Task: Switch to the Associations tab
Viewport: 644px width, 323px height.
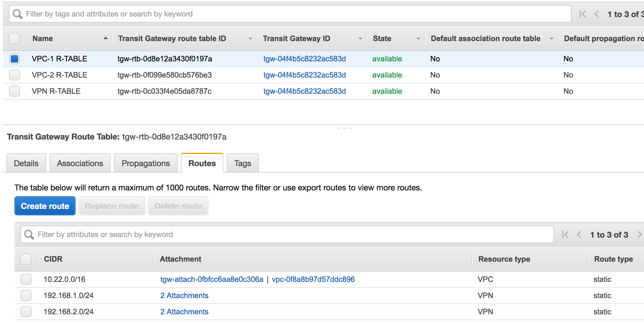Action: point(80,163)
